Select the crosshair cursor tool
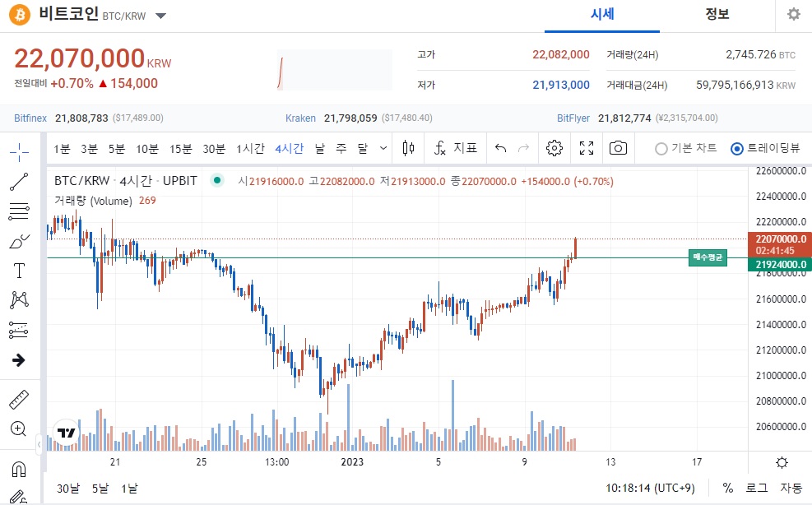 coord(19,152)
